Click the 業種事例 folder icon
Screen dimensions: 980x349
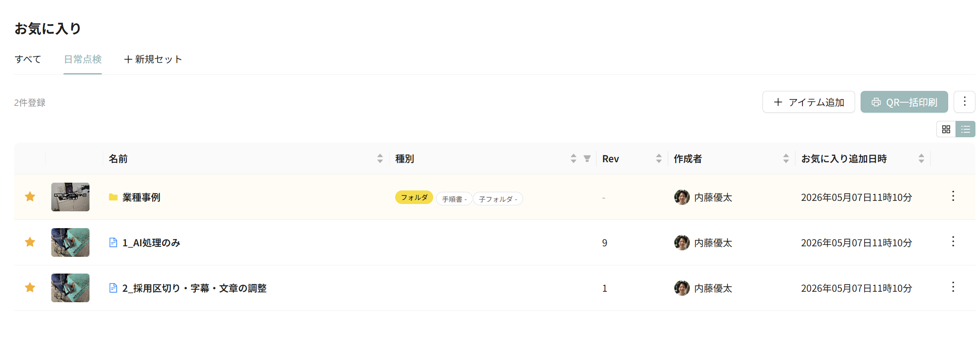click(114, 197)
